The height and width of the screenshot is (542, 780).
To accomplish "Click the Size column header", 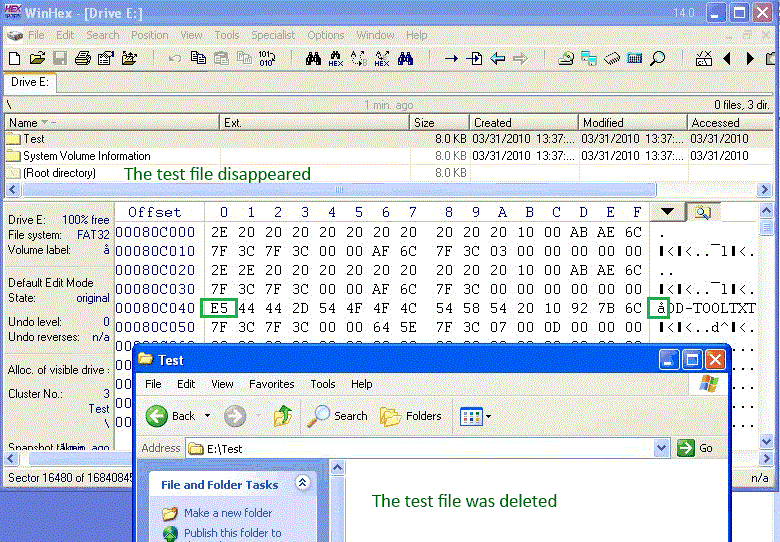I will [x=439, y=122].
